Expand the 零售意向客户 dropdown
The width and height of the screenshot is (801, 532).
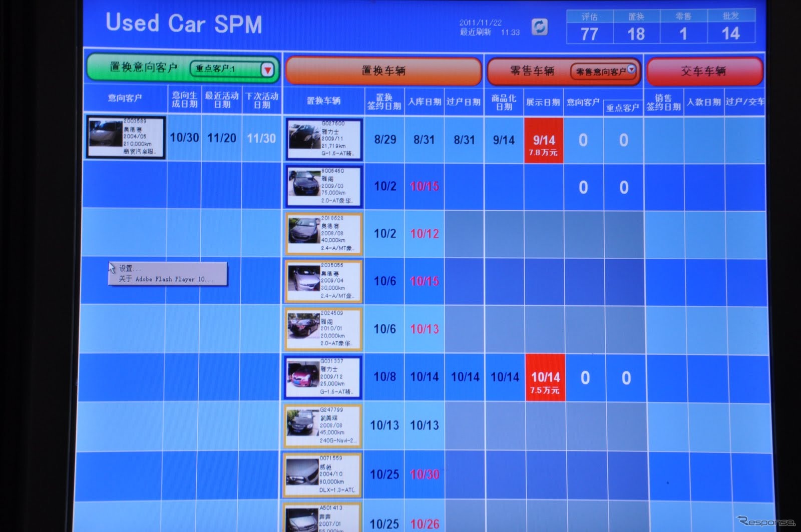pos(631,69)
